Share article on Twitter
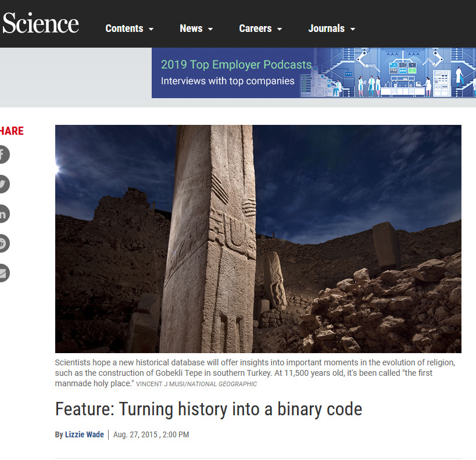The height and width of the screenshot is (460, 476). (x=3, y=184)
